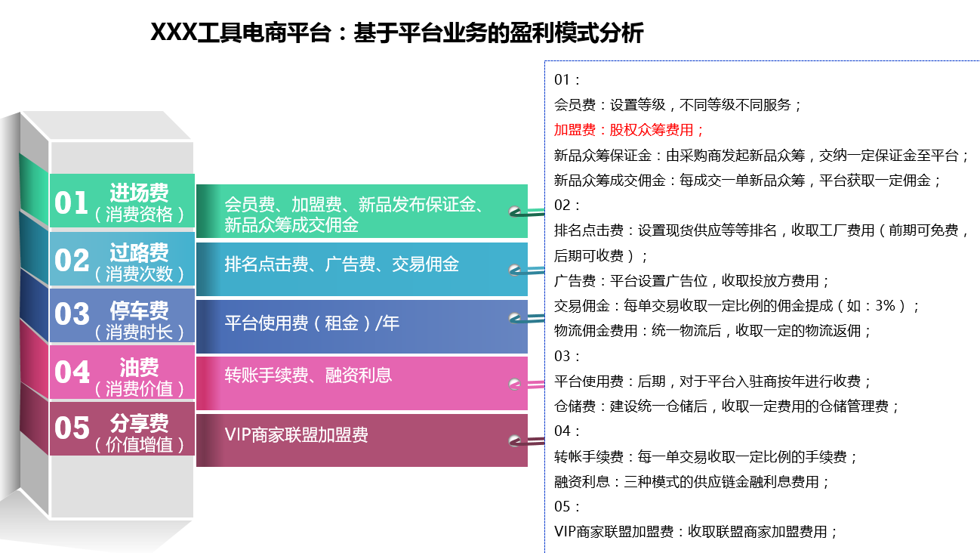The width and height of the screenshot is (980, 553).
Task: Select the "02：" label in the right text box
Action: (x=567, y=205)
